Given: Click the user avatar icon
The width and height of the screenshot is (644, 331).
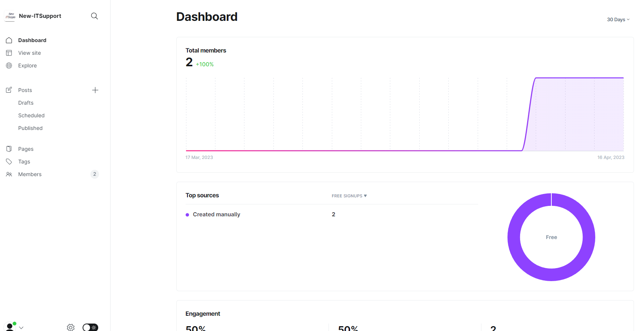Looking at the screenshot, I should point(10,327).
